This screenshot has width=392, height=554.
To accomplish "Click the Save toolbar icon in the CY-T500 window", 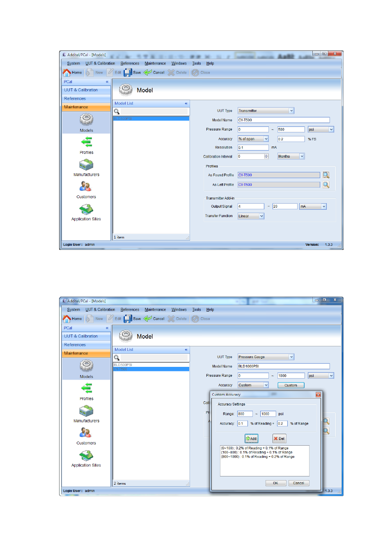I will click(128, 72).
